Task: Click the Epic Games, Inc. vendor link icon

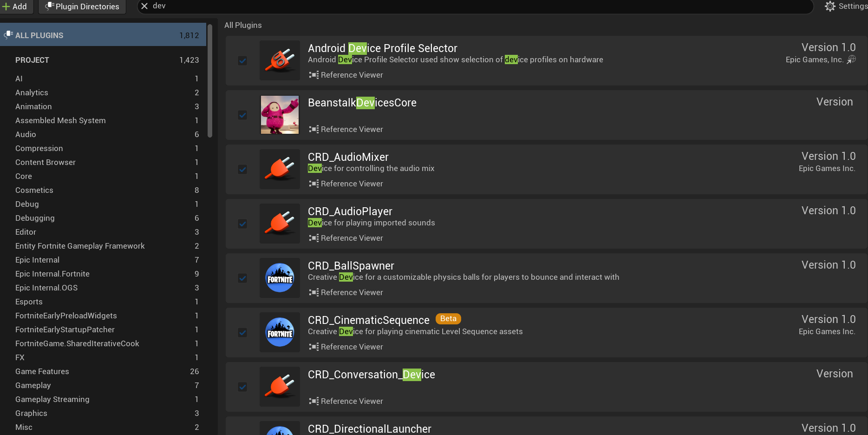Action: 851,59
